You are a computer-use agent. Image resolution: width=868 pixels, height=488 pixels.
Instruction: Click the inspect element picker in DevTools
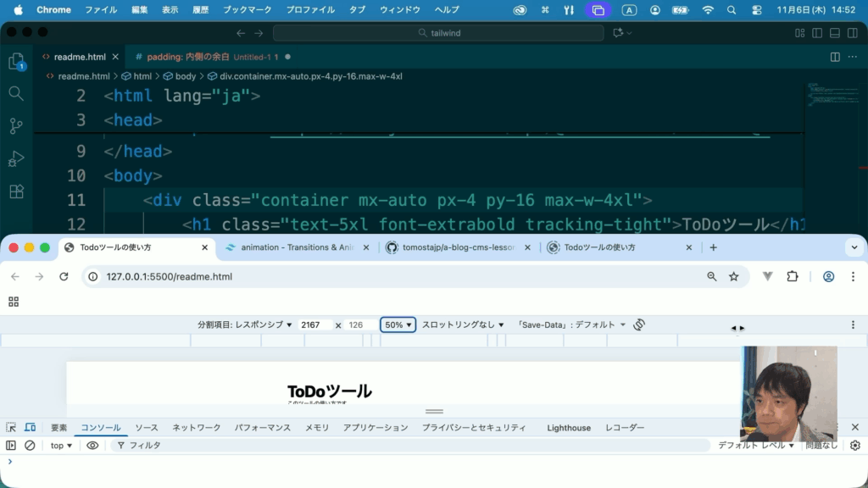pos(11,428)
